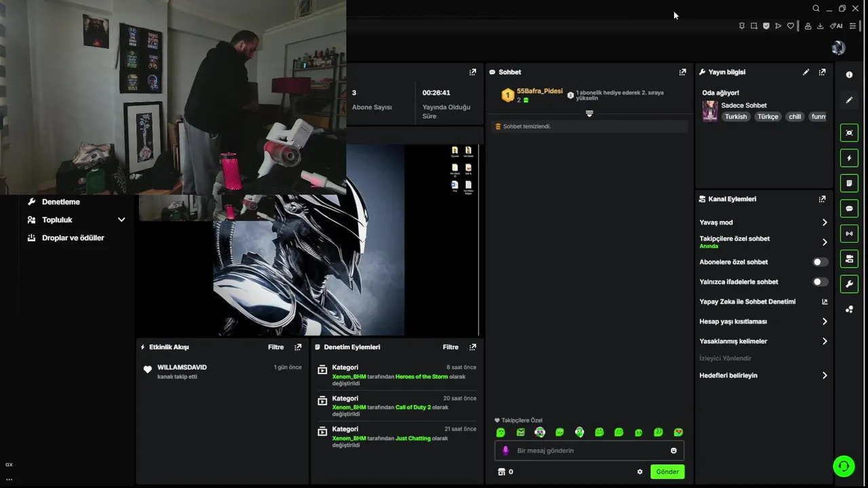Open the AI assistant button in the browser toolbar
The image size is (868, 488).
click(836, 26)
